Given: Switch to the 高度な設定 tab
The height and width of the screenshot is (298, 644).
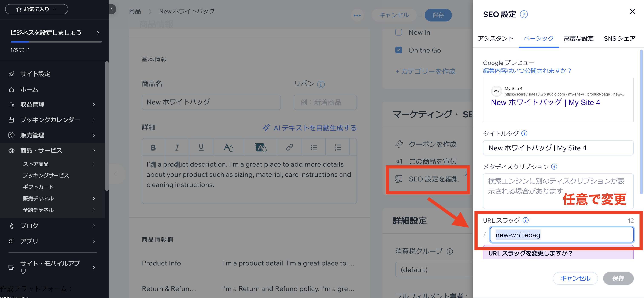Looking at the screenshot, I should [x=578, y=38].
